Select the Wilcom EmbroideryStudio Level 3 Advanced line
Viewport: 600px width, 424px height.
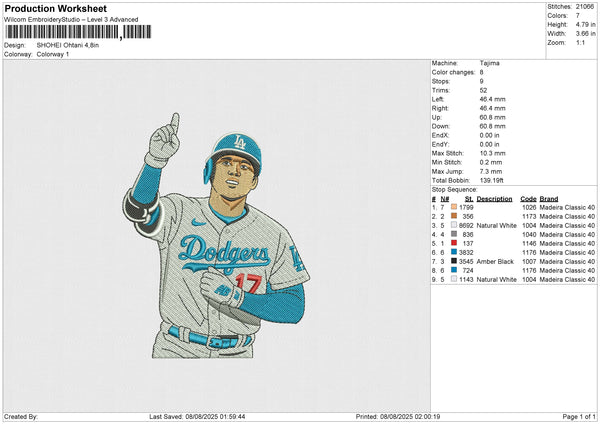pos(71,20)
